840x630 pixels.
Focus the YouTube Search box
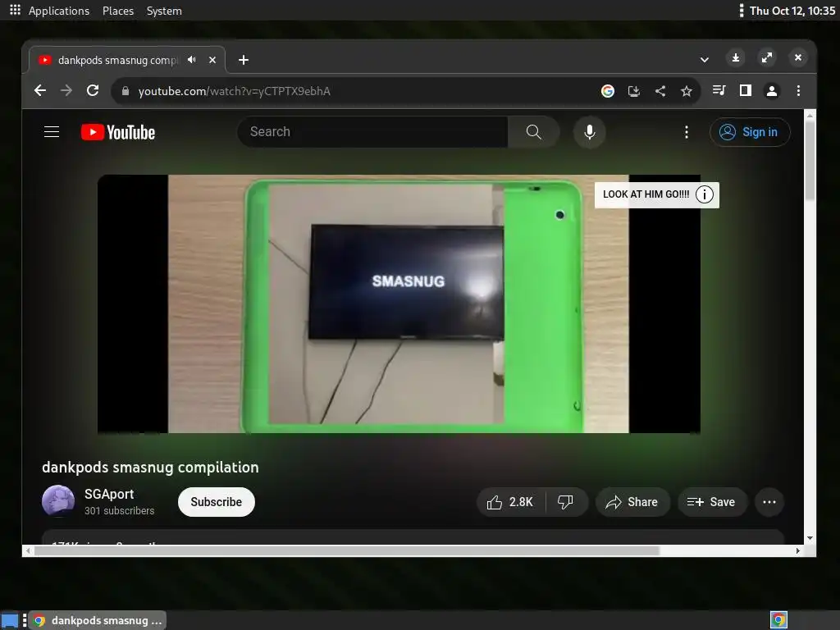coord(373,132)
